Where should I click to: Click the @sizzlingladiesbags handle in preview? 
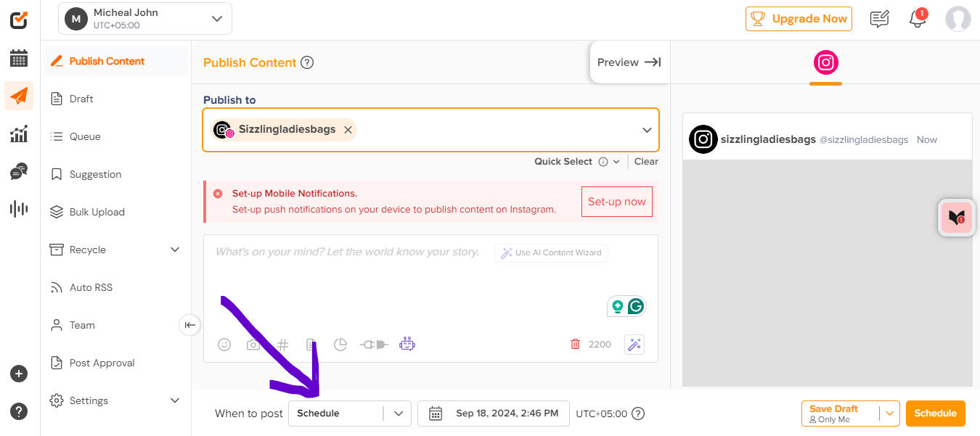click(x=864, y=140)
